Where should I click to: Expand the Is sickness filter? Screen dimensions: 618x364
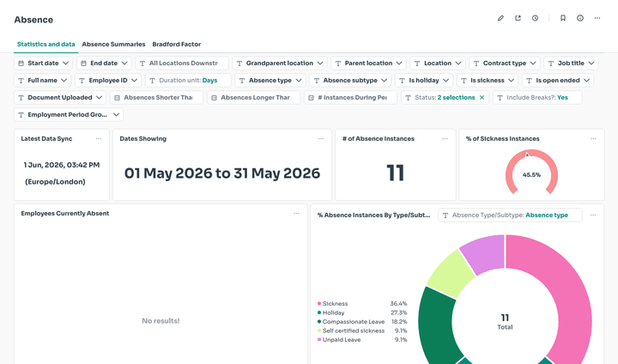[488, 81]
